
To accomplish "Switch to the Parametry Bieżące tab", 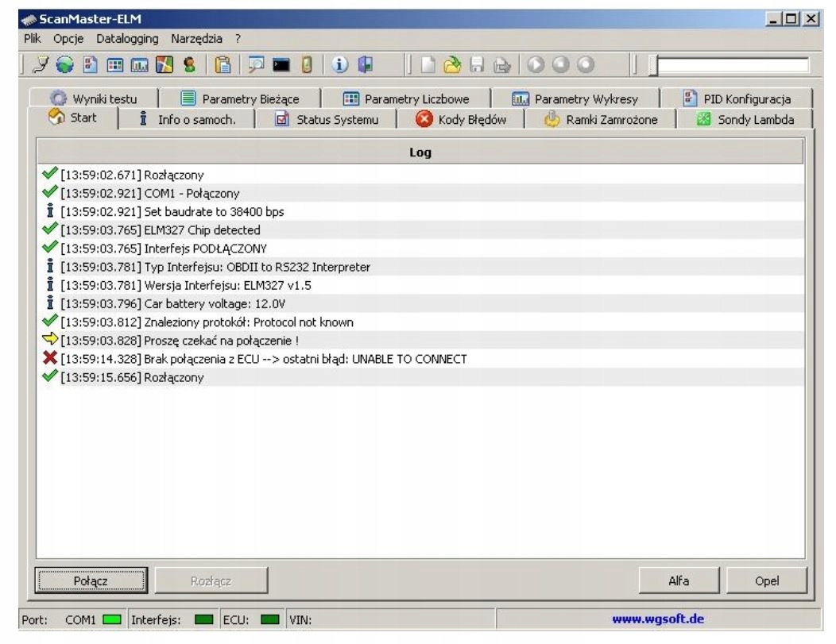I will tap(240, 98).
